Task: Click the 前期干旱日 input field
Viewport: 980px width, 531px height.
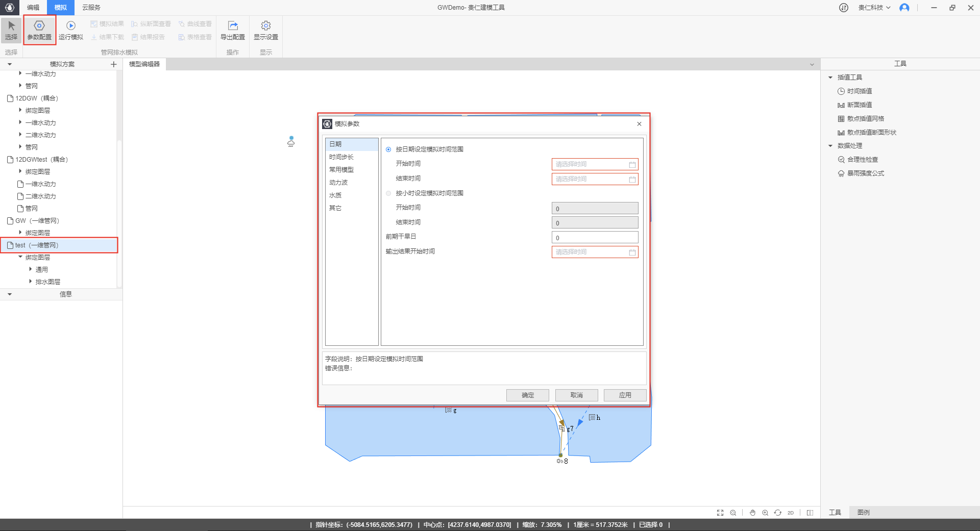Action: tap(595, 238)
